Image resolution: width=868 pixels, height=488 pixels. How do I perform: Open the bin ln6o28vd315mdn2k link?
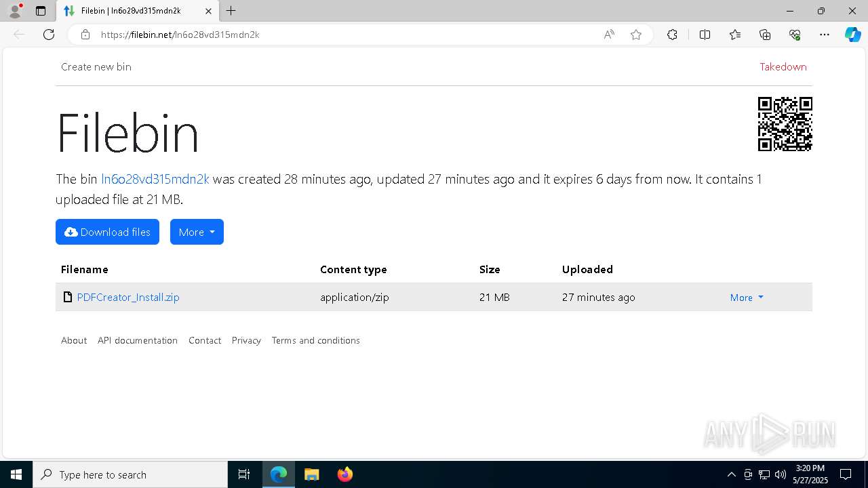[x=155, y=179]
